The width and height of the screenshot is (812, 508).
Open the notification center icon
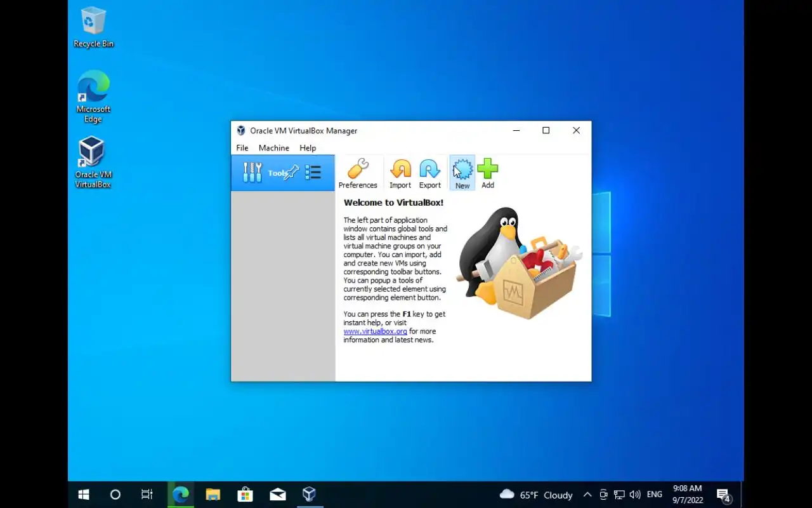coord(723,495)
